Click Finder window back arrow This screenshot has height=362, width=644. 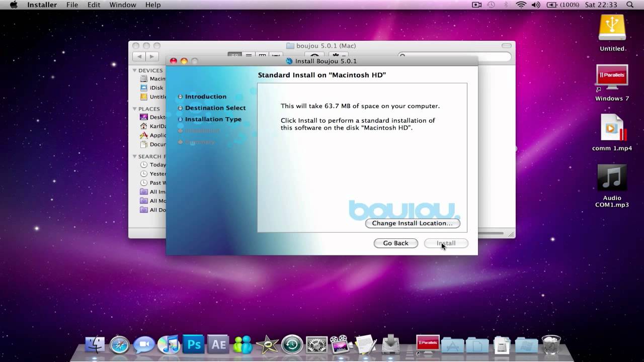[139, 57]
